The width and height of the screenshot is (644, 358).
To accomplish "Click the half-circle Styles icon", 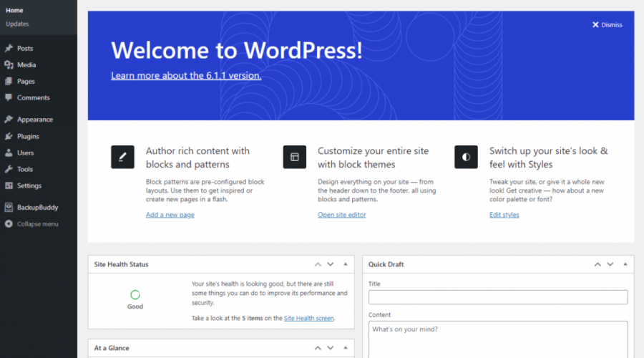I will 466,157.
